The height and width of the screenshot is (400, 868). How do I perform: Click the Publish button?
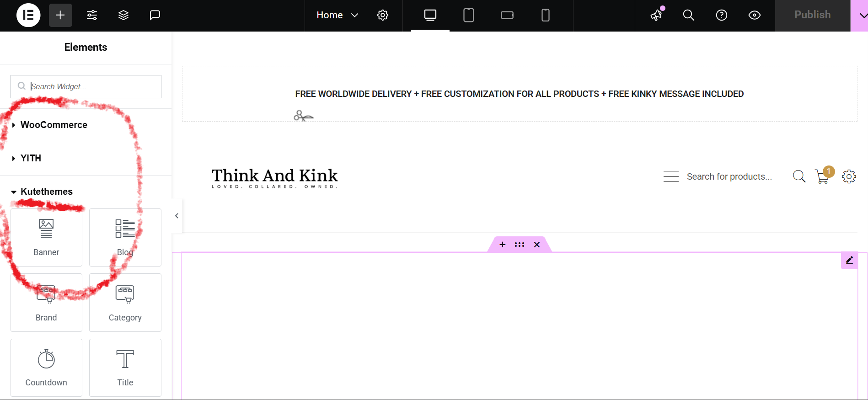pyautogui.click(x=813, y=15)
